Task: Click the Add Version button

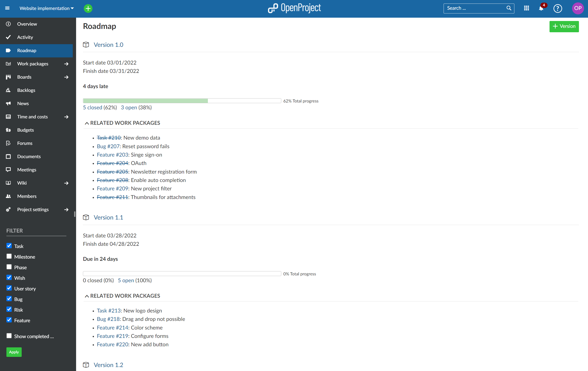Action: click(x=564, y=26)
